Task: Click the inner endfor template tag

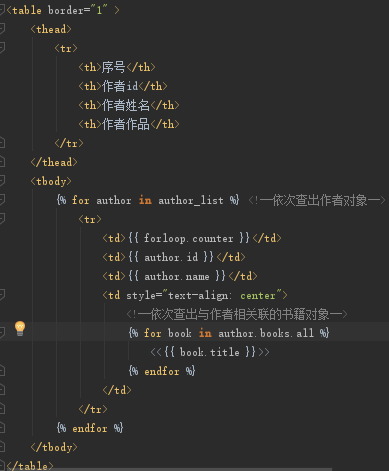Action: point(162,371)
